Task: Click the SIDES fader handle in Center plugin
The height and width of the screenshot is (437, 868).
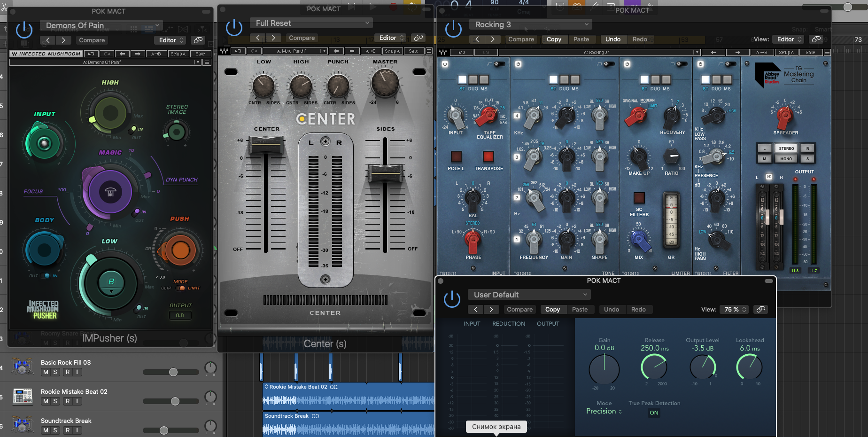Action: pos(385,174)
